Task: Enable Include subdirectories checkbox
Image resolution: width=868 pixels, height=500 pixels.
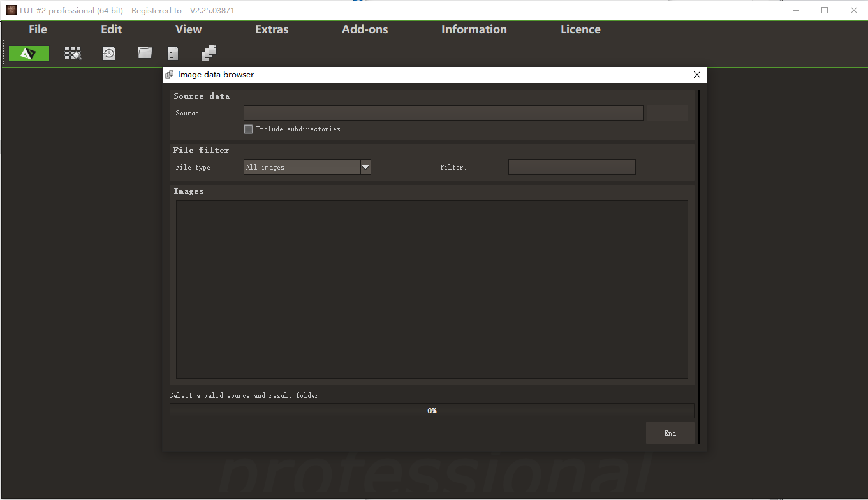Action: click(x=249, y=129)
